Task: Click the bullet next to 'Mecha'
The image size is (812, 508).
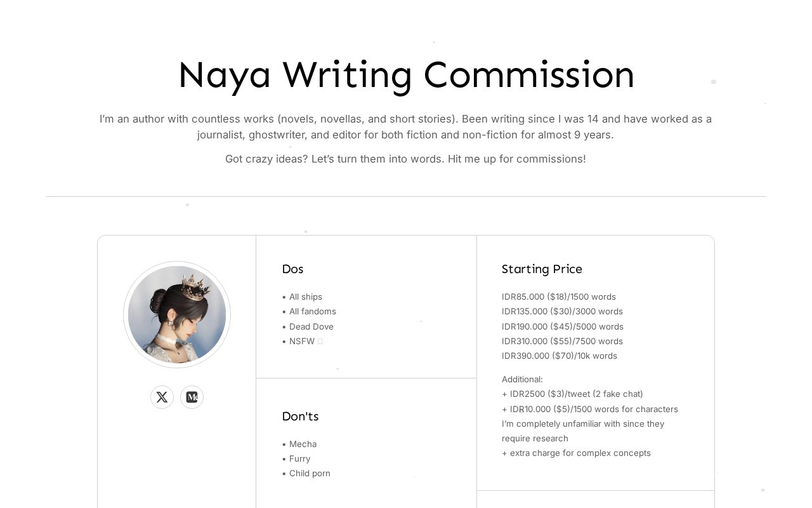Action: 284,444
